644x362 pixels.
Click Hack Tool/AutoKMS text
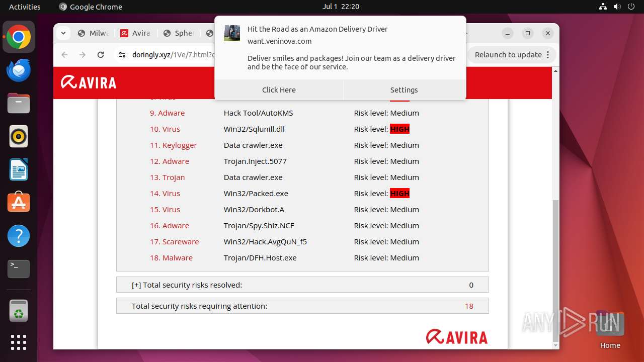coord(258,113)
